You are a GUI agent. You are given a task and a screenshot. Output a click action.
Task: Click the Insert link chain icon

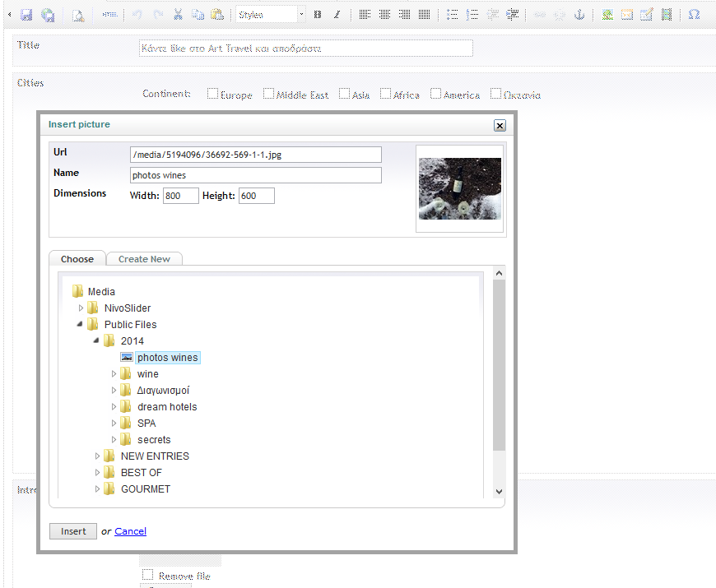(x=540, y=15)
